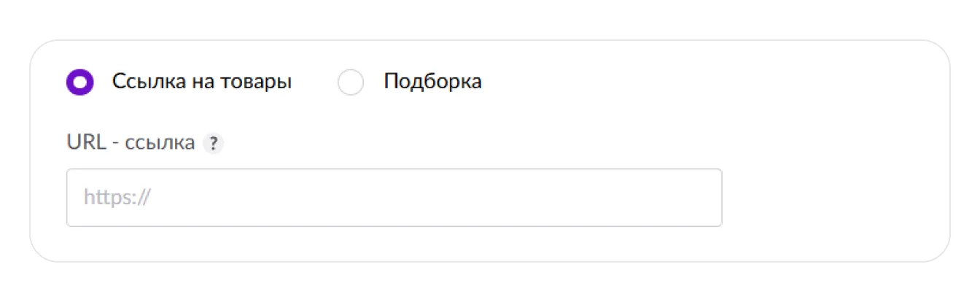Viewport: 980px width, 302px height.
Task: Switch to the Подборка mode
Action: point(351,82)
